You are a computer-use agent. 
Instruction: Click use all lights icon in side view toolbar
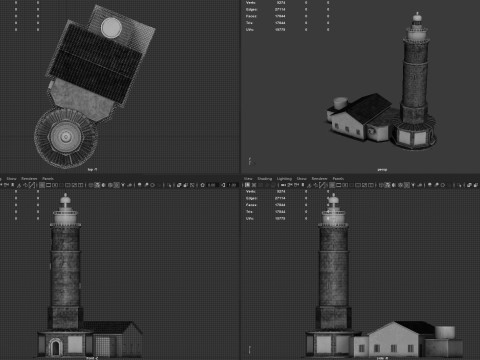tap(413, 185)
